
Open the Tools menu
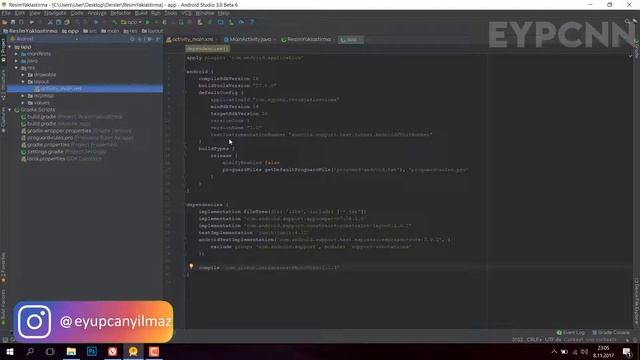pyautogui.click(x=171, y=13)
